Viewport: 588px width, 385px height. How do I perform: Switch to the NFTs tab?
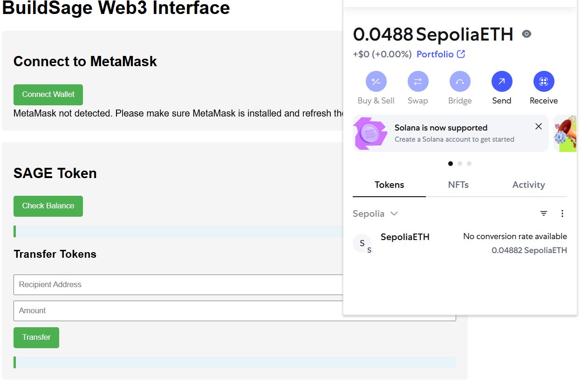pos(458,185)
